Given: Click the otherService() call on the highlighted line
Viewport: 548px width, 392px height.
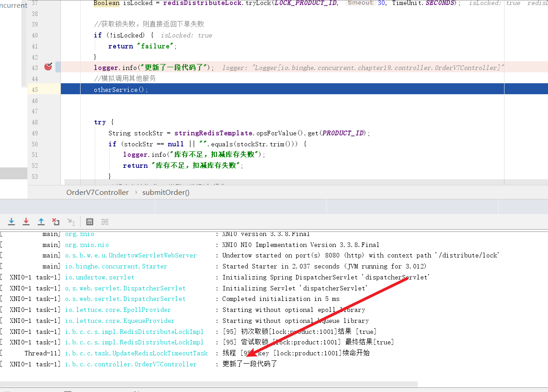Looking at the screenshot, I should [x=121, y=90].
